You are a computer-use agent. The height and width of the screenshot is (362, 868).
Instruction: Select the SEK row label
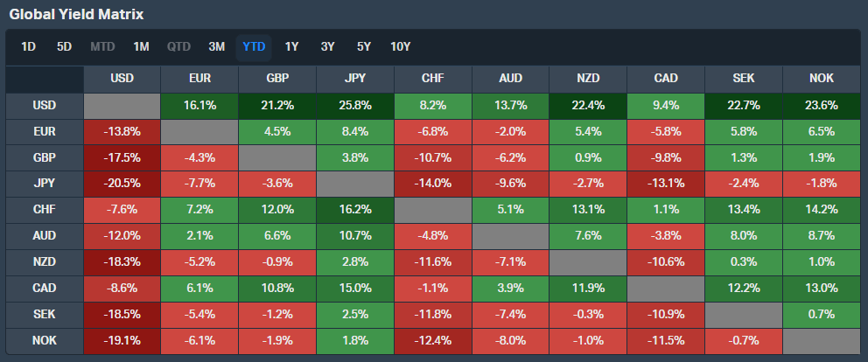pos(45,315)
